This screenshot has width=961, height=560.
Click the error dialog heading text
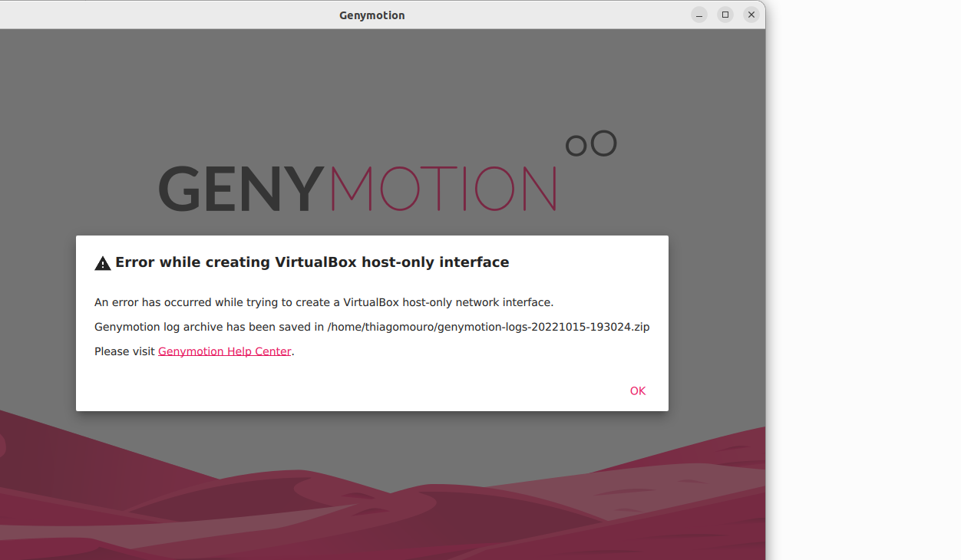coord(312,262)
